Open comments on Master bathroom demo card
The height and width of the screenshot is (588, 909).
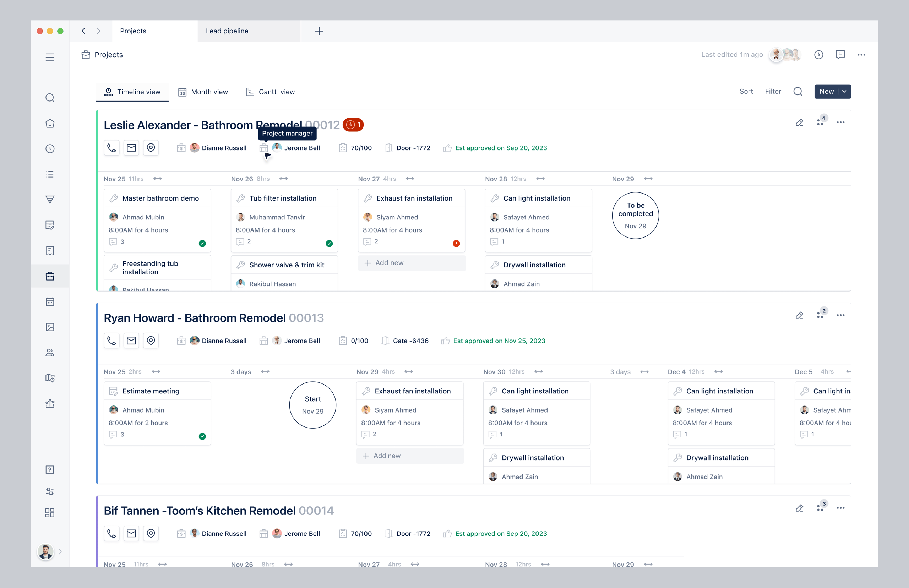(117, 242)
